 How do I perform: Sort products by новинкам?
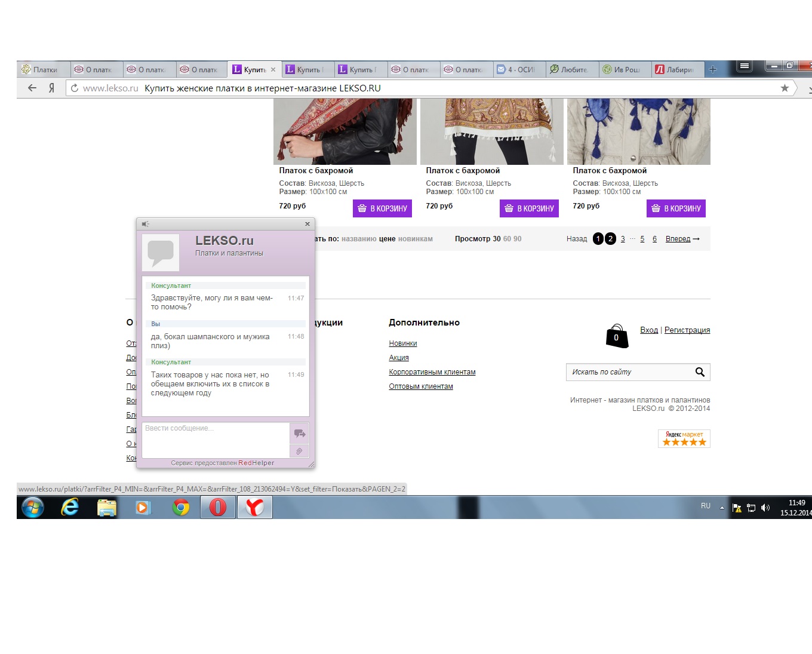coord(415,239)
